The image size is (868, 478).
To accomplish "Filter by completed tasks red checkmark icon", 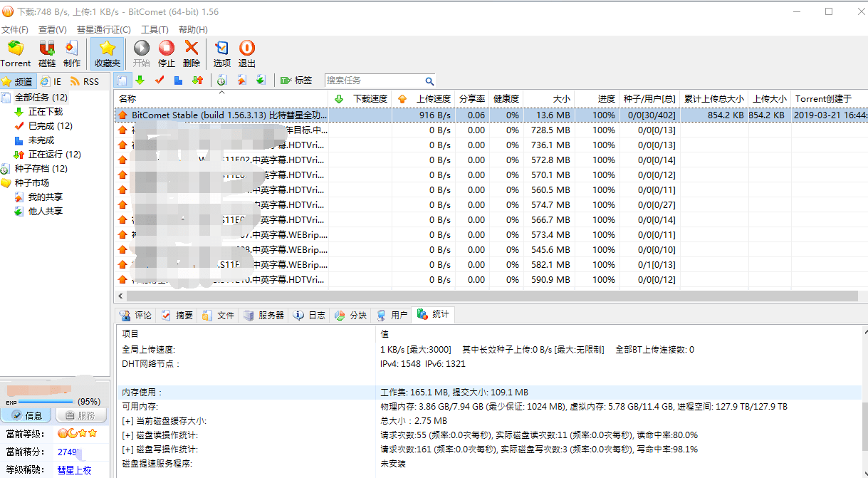I will pyautogui.click(x=160, y=80).
